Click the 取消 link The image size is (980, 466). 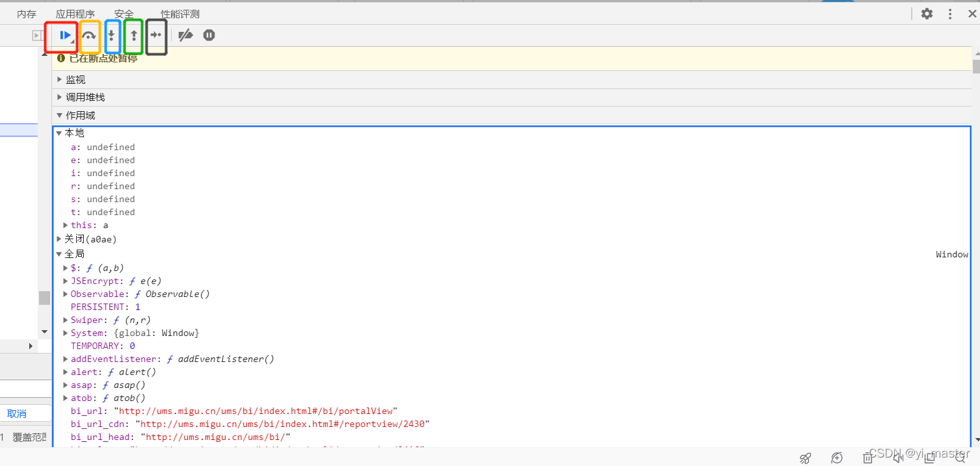point(17,413)
